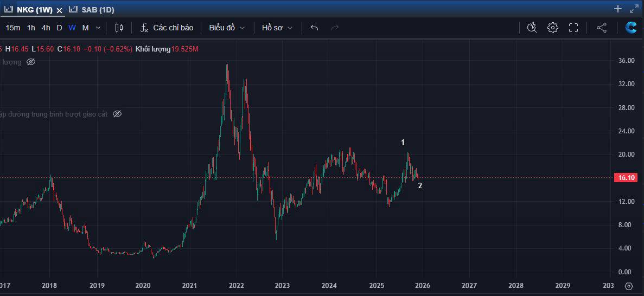Select the weekly W timeframe

point(72,28)
